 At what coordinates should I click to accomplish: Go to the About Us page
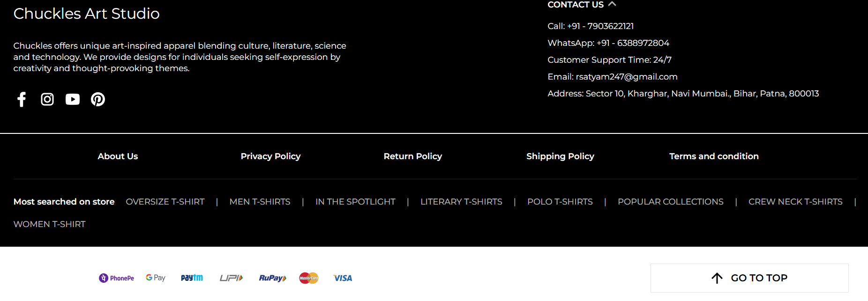point(118,156)
